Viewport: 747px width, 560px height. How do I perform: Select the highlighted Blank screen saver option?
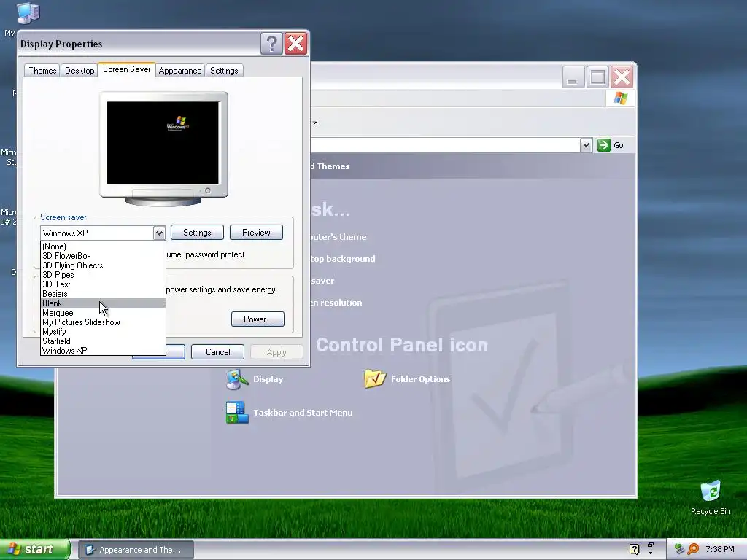[x=103, y=303]
